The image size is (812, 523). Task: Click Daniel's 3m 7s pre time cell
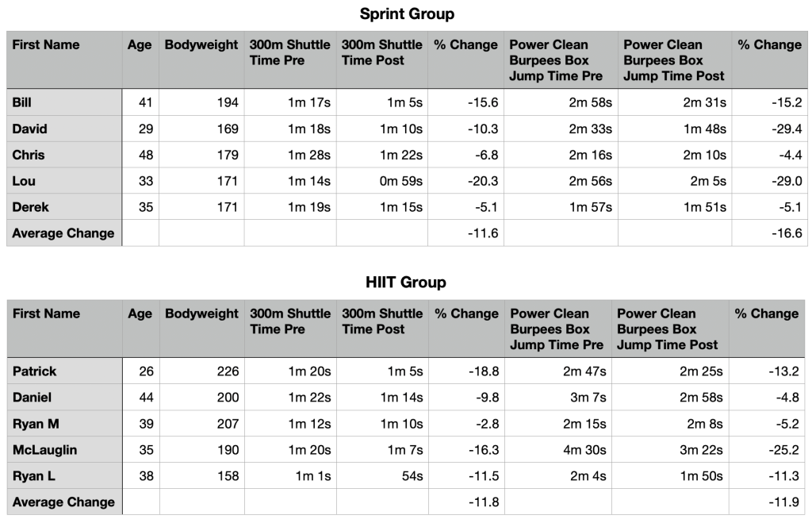click(x=587, y=398)
